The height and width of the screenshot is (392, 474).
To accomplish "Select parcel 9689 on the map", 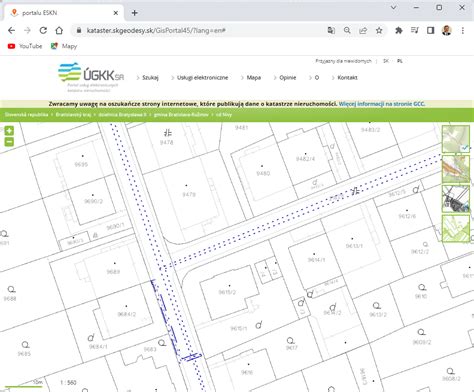I will pyautogui.click(x=113, y=272).
